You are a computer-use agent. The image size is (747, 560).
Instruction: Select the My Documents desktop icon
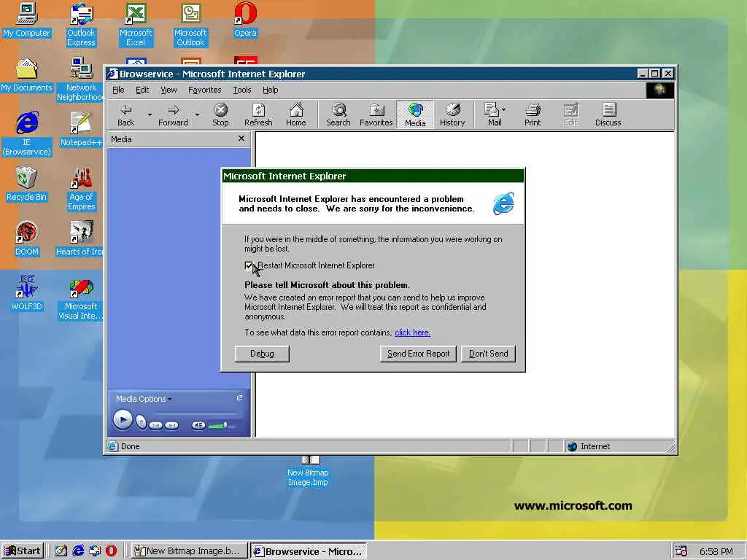click(x=27, y=75)
